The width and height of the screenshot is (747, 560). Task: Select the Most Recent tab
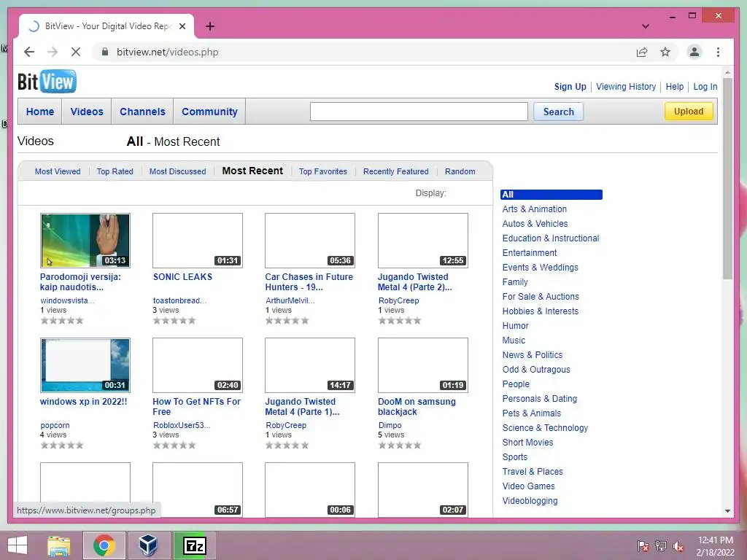click(252, 171)
